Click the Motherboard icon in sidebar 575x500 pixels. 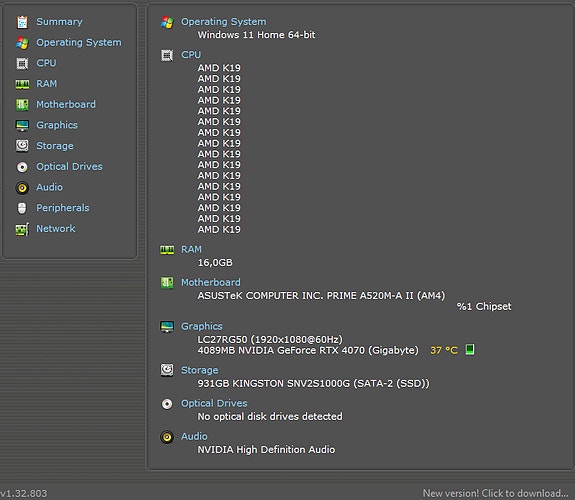[x=22, y=105]
